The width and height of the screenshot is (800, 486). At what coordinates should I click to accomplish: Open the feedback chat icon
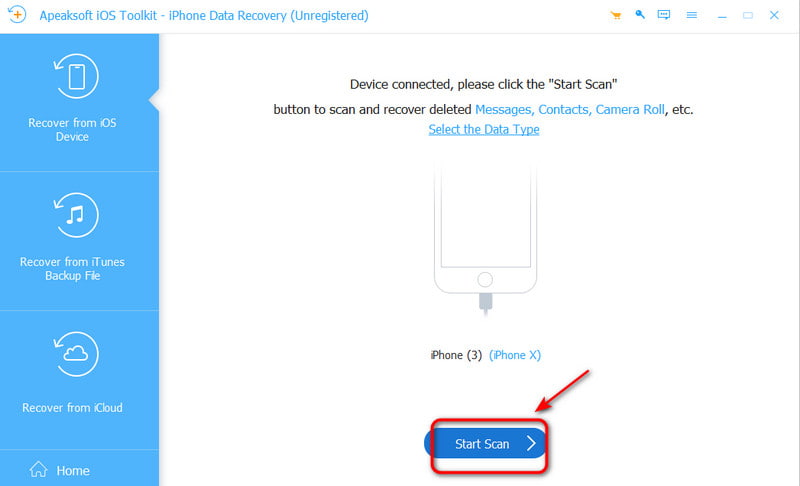coord(664,15)
